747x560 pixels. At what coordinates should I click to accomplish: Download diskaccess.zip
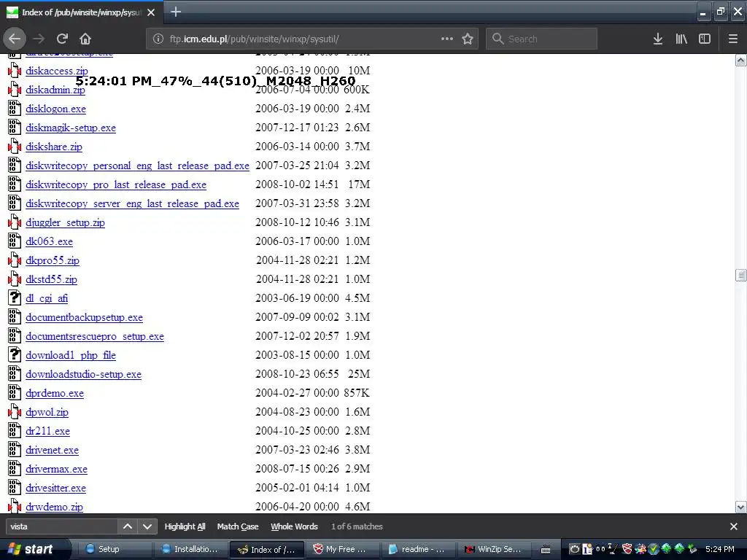57,71
